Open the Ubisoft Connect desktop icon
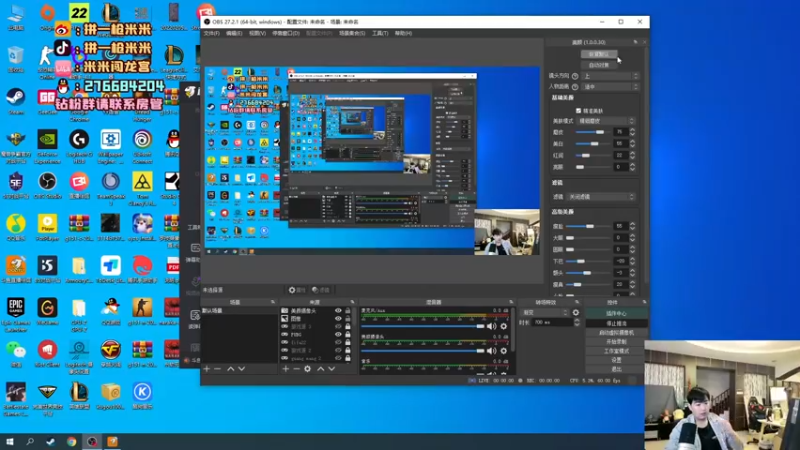This screenshot has height=450, width=800. coord(142,146)
